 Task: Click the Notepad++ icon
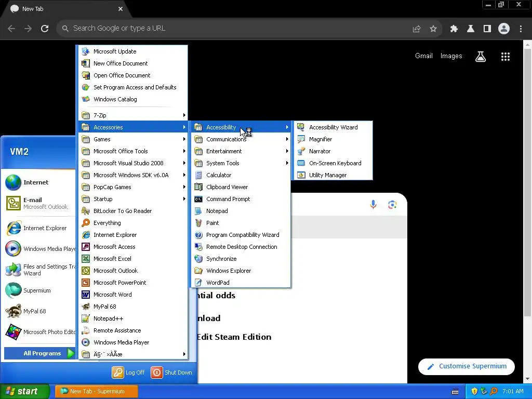(x=86, y=318)
